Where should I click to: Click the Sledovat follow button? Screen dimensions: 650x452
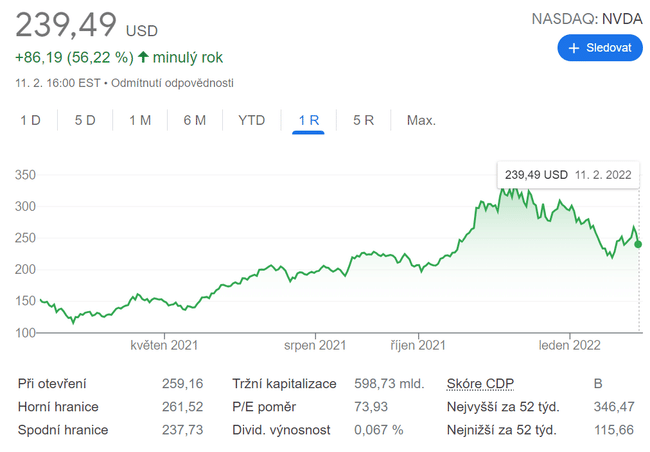(x=599, y=47)
